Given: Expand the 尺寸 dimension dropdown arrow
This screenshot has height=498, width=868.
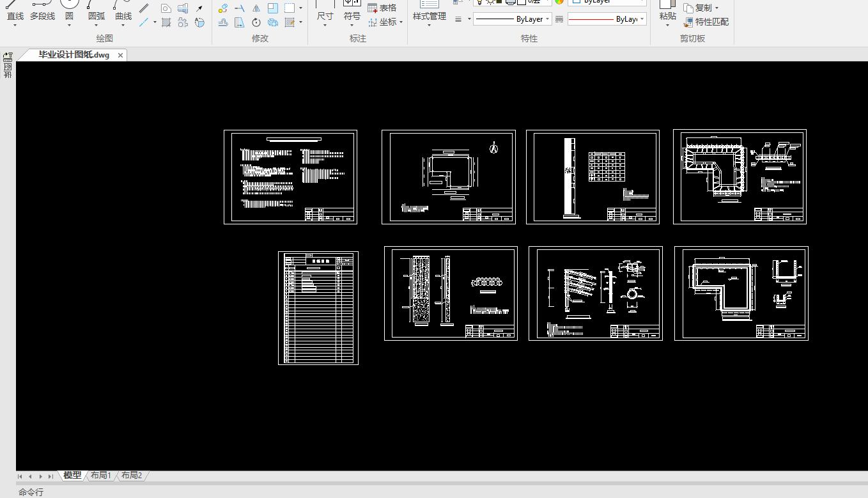Looking at the screenshot, I should pos(325,26).
